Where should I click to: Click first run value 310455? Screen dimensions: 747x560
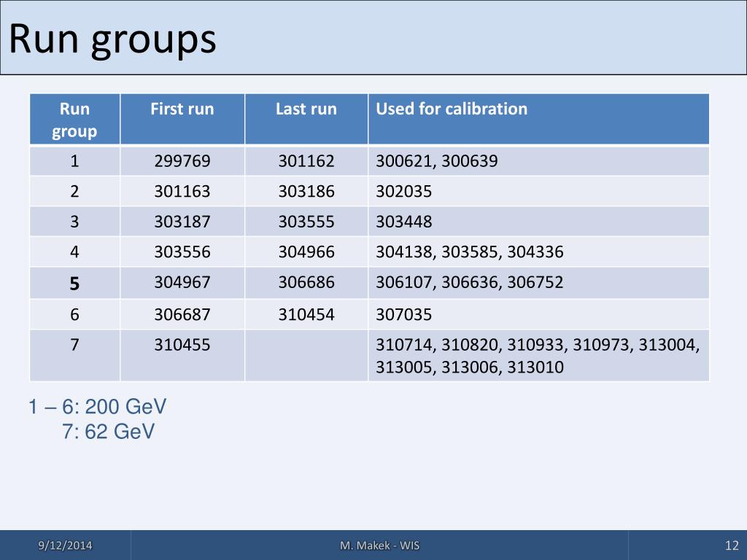click(x=182, y=345)
